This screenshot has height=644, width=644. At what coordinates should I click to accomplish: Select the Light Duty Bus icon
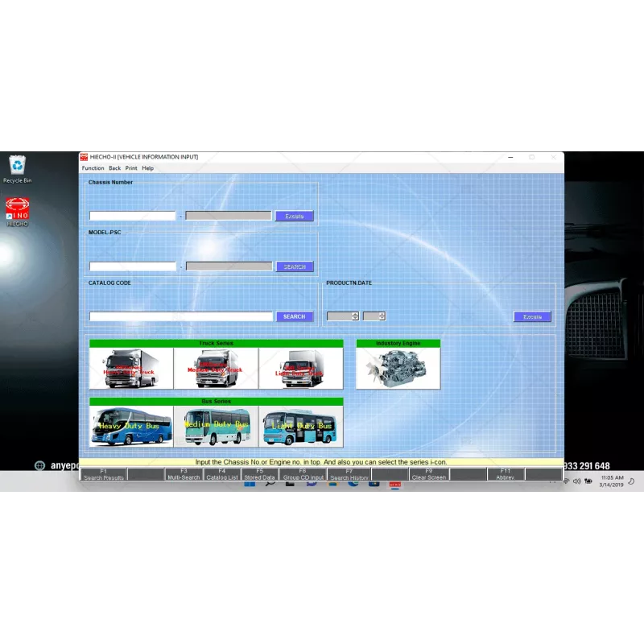pos(300,426)
